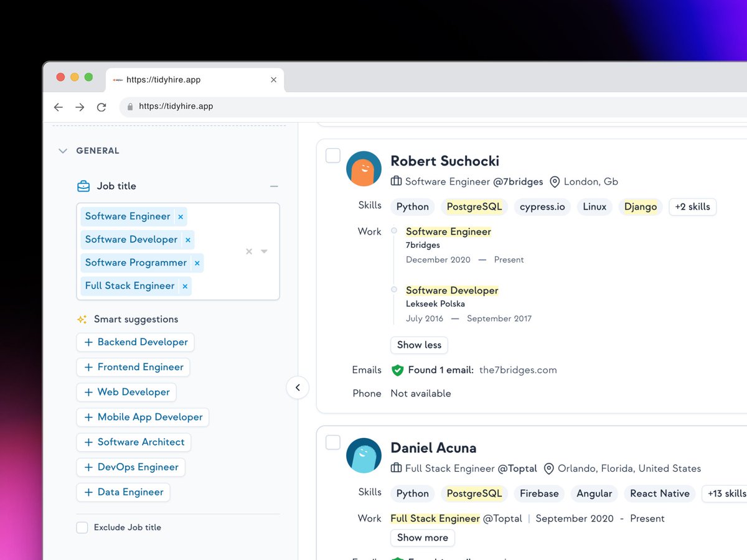Select Daniel Acuna's candidate checkbox

[333, 442]
